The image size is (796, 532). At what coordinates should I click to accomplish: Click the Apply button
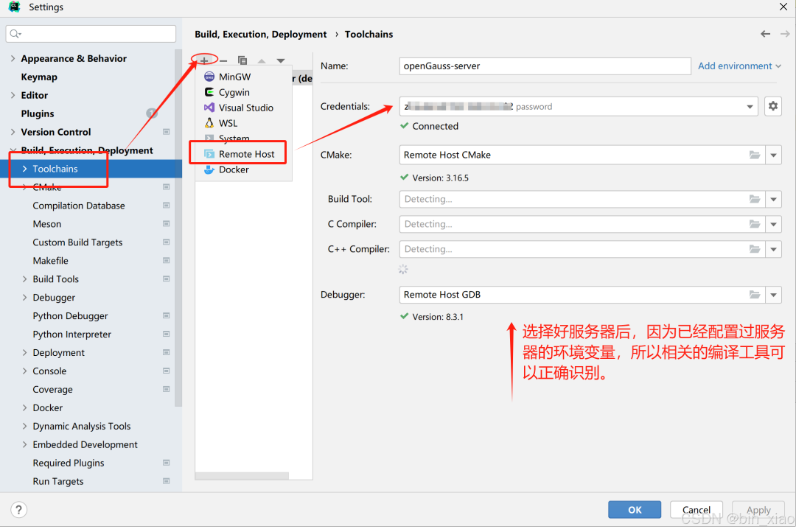[x=758, y=510]
